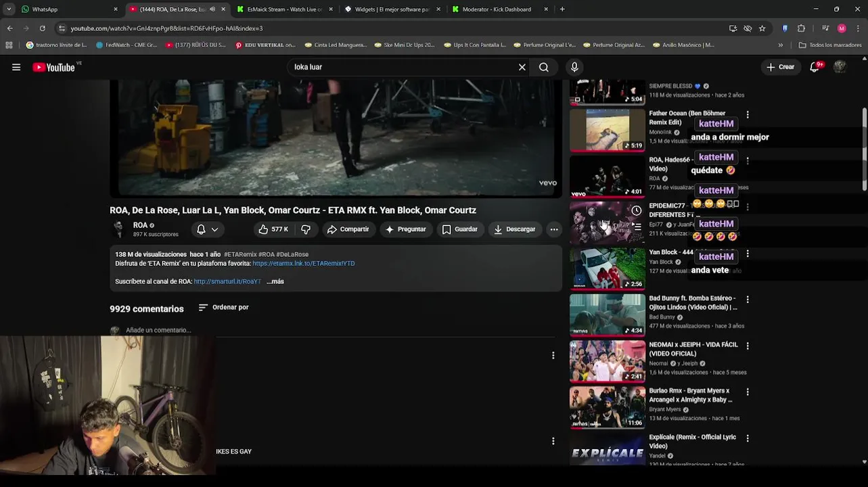Screen dimensions: 868x487
Task: Open the Ordenar por sort menu
Action: [224, 307]
